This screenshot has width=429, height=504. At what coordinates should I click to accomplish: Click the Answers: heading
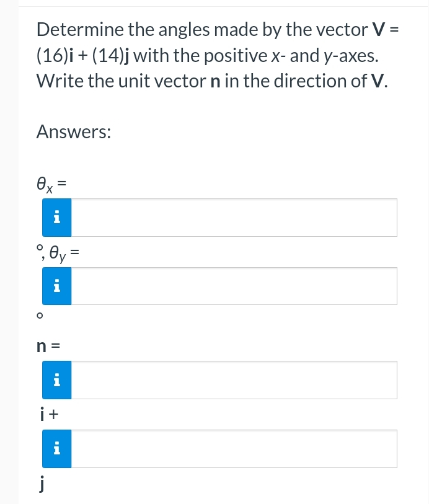(73, 131)
